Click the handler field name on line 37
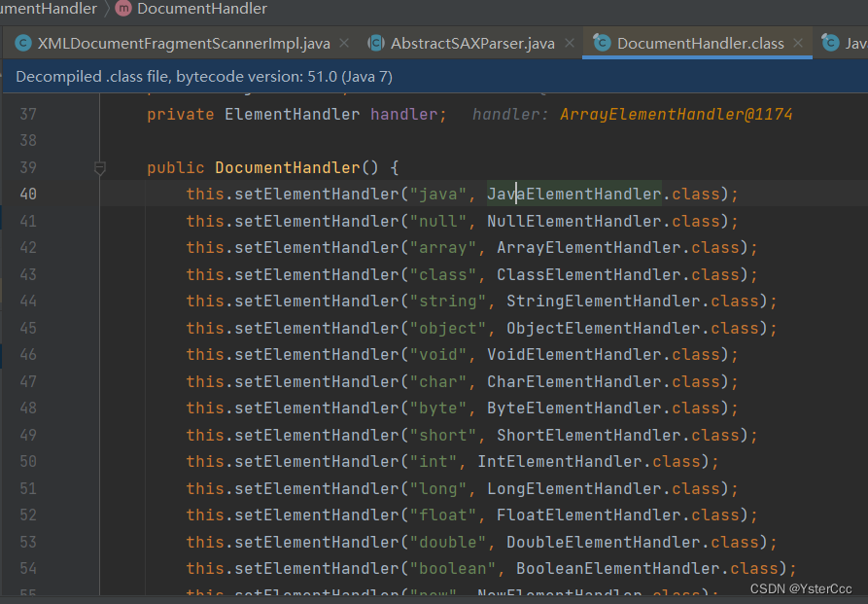Viewport: 868px width, 604px height. click(x=404, y=114)
